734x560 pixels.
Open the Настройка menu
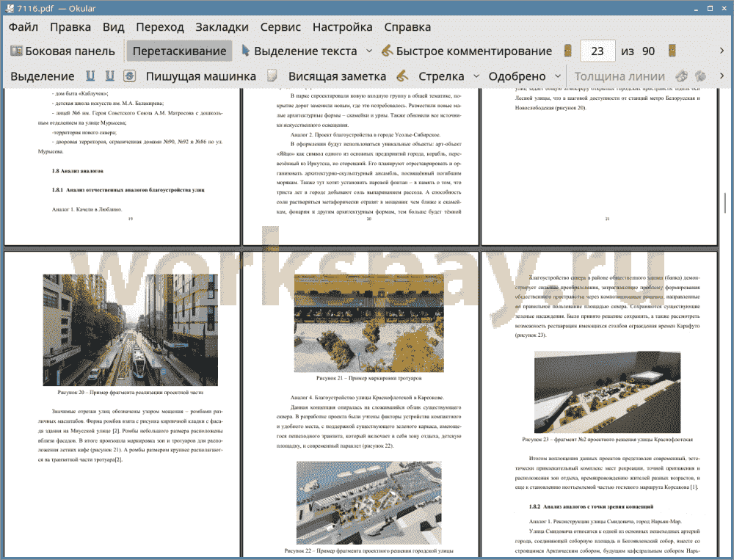342,27
